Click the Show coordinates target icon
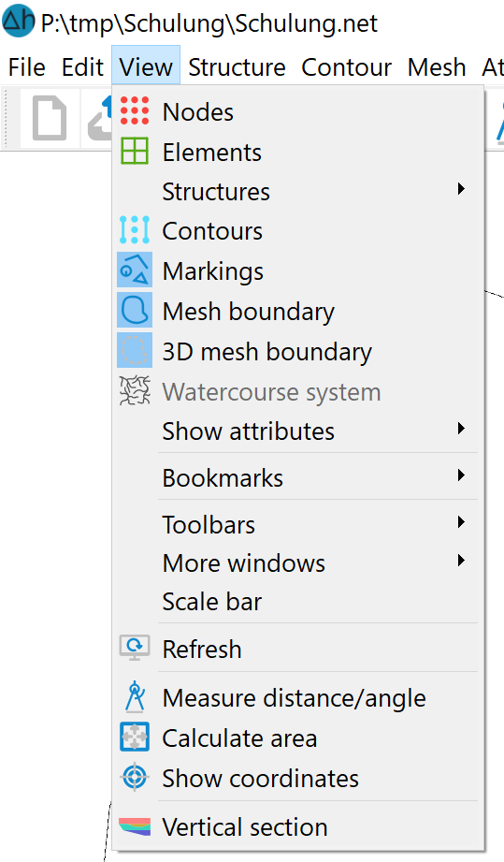 pyautogui.click(x=135, y=778)
